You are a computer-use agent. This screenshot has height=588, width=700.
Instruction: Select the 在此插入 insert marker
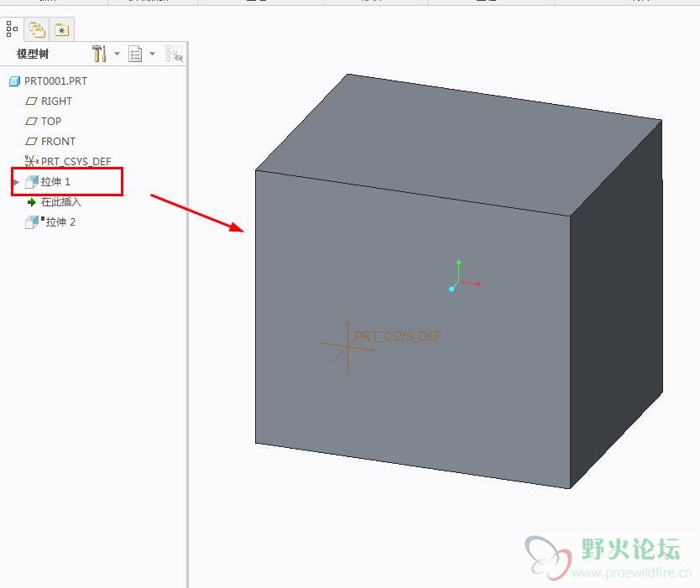coord(61,202)
